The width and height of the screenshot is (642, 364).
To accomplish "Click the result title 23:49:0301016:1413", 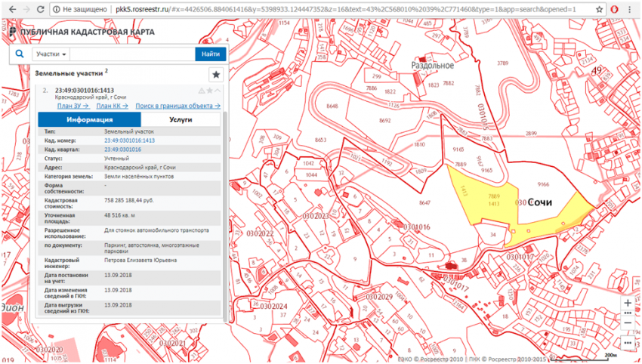I will click(85, 91).
